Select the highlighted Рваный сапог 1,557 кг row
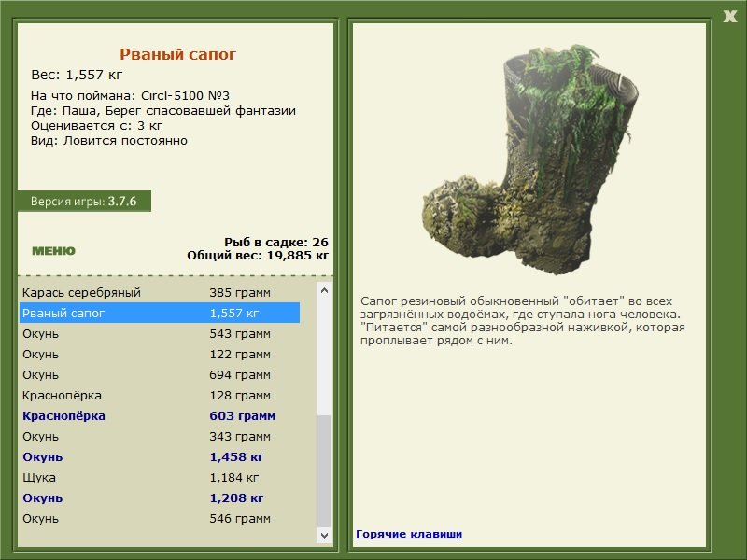 click(x=160, y=313)
